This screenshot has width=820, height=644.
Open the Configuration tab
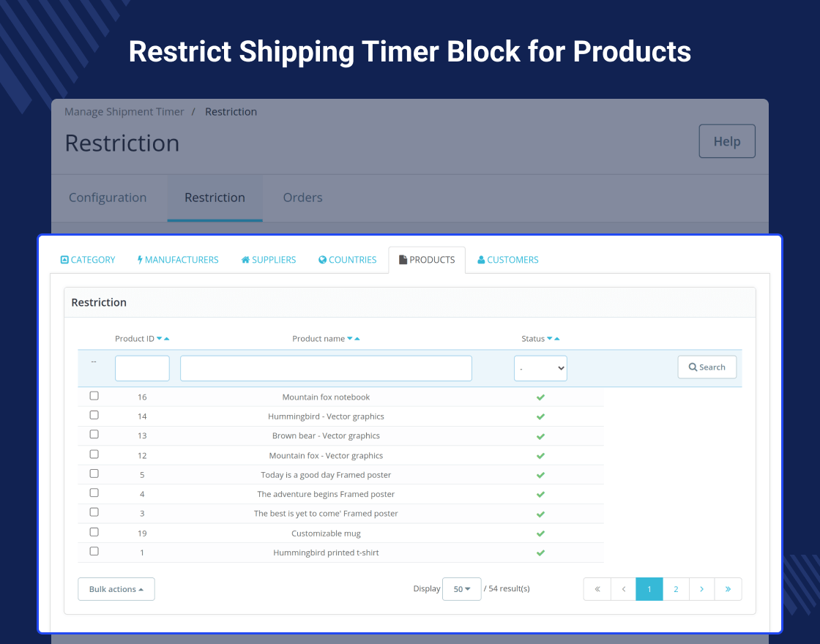click(x=108, y=198)
